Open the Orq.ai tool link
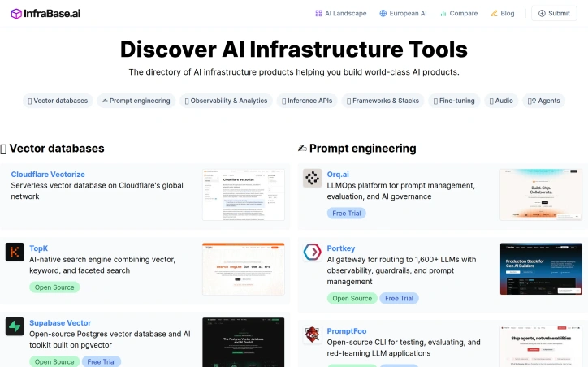The height and width of the screenshot is (367, 588). pyautogui.click(x=338, y=175)
